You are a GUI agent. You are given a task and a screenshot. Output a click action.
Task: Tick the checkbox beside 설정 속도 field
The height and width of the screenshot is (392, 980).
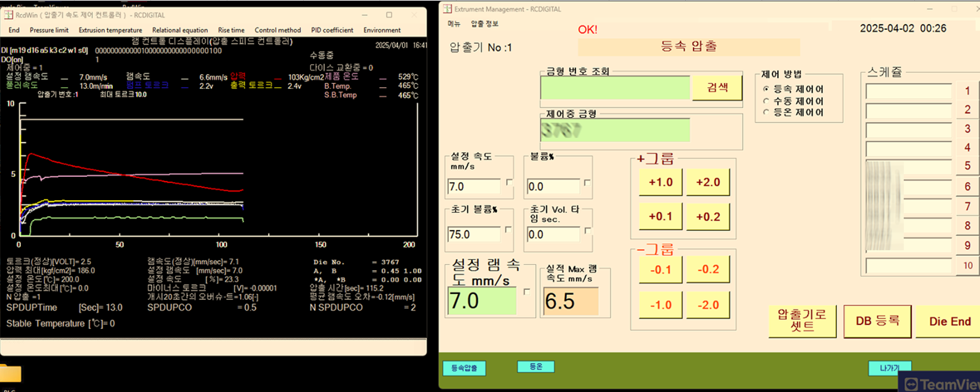coord(509,182)
